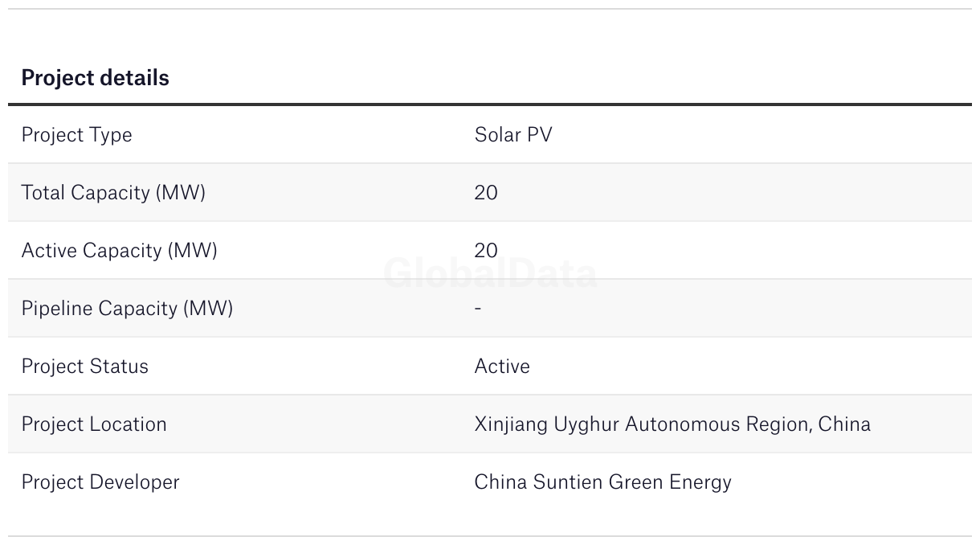The image size is (980, 545).
Task: Select the Total Capacity (MW) label
Action: (x=113, y=193)
